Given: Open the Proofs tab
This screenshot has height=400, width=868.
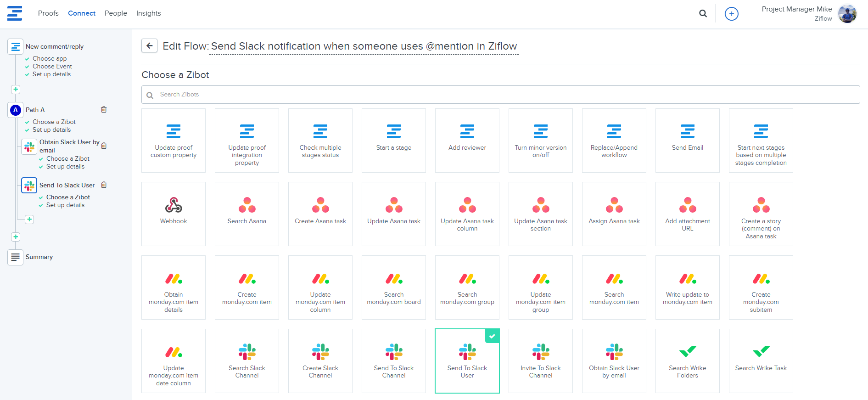Looking at the screenshot, I should coord(48,13).
